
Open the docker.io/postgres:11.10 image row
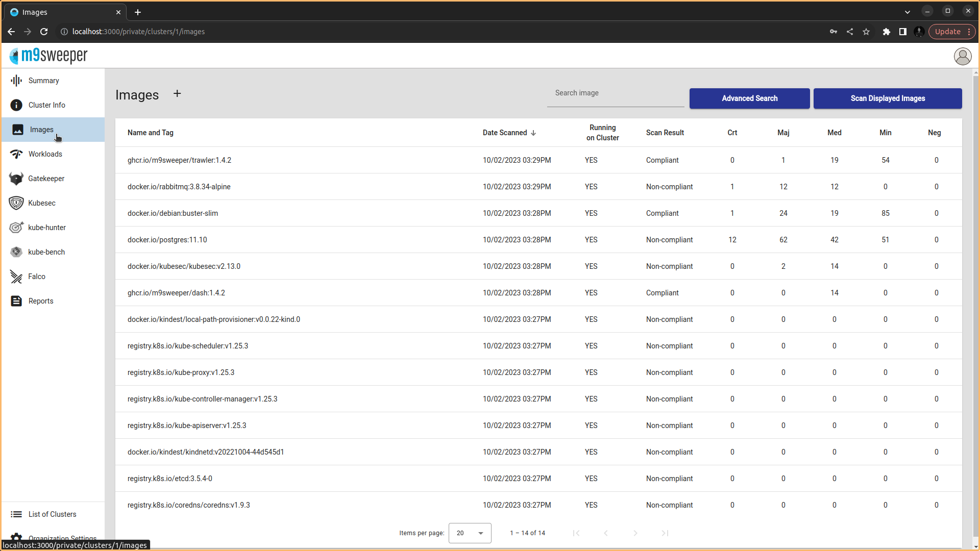[x=167, y=240]
